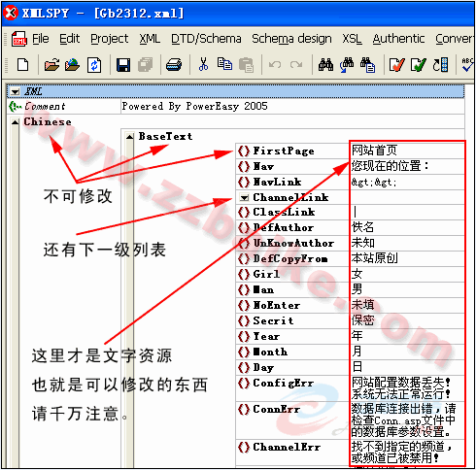476x470 pixels.
Task: Open the DTD/Schema menu
Action: [206, 39]
